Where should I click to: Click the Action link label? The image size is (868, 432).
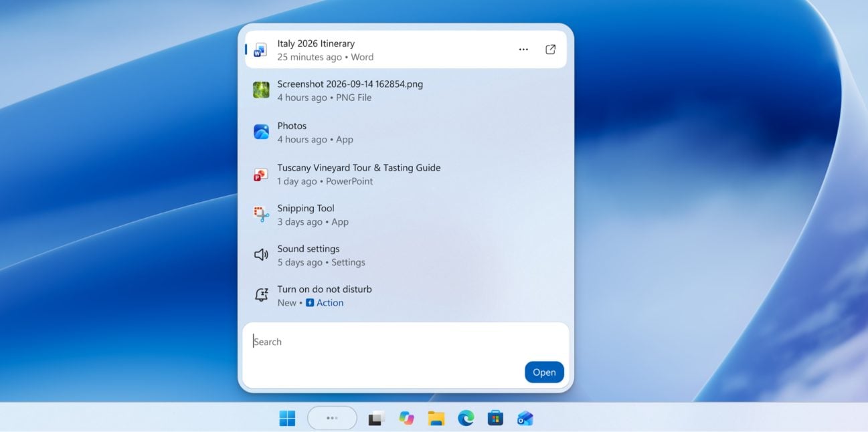tap(330, 303)
